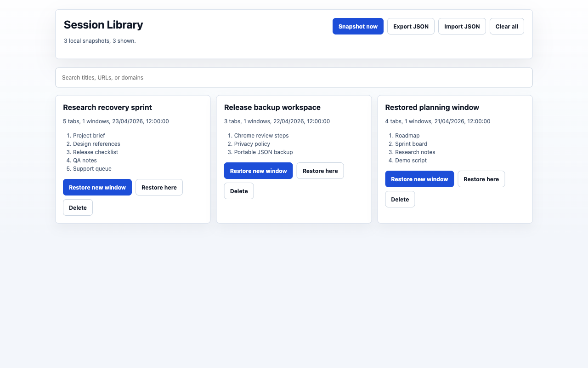This screenshot has width=588, height=368.
Task: Restore Restored planning window in new window
Action: (419, 179)
